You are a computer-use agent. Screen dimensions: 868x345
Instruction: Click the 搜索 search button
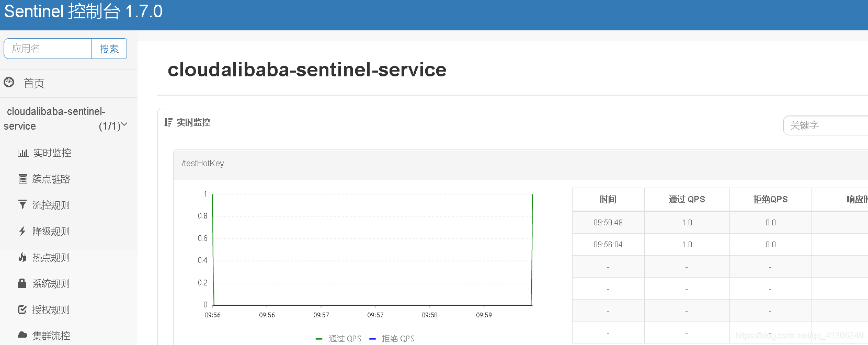click(109, 49)
